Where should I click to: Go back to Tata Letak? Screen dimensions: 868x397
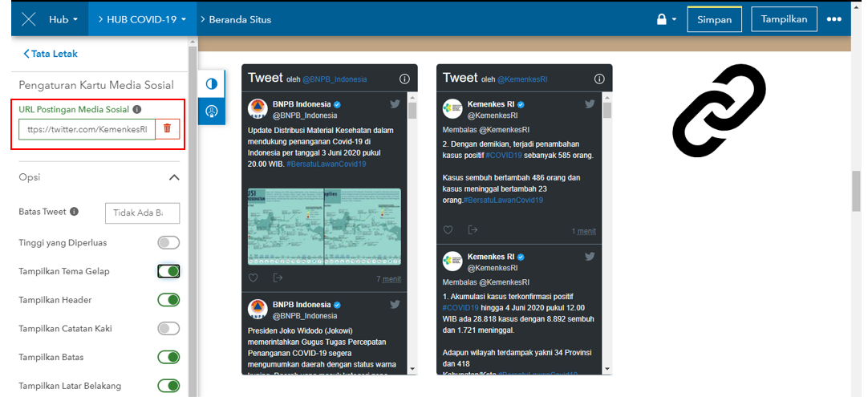[51, 54]
